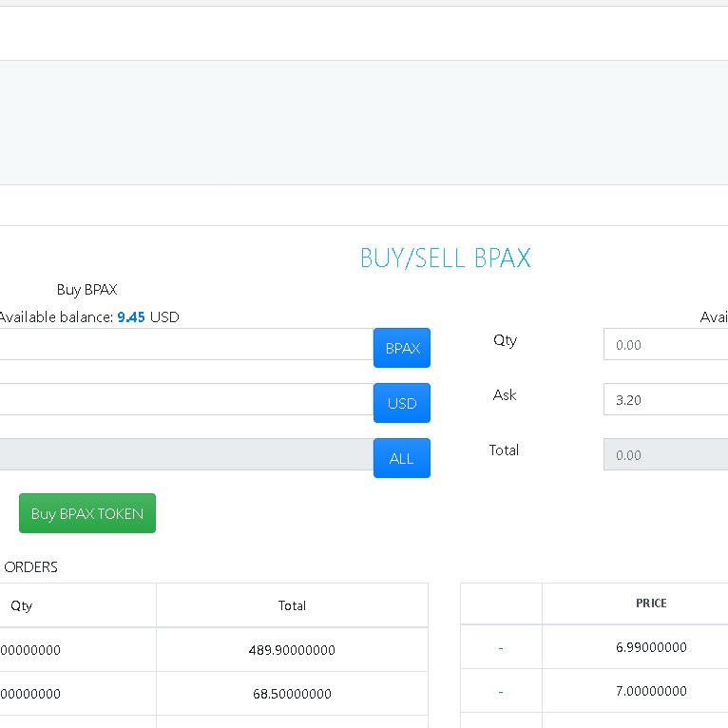Click the sell Total field showing 0.00
The image size is (728, 728).
[x=666, y=454]
